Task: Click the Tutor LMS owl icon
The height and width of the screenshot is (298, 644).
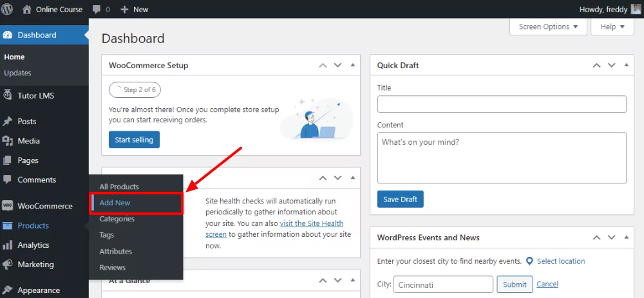Action: pyautogui.click(x=7, y=95)
